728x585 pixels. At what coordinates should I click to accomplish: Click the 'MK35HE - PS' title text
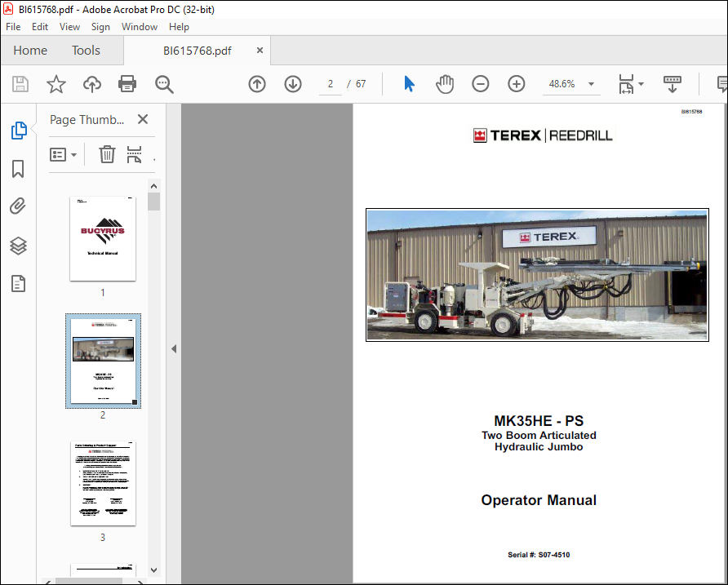pos(539,421)
